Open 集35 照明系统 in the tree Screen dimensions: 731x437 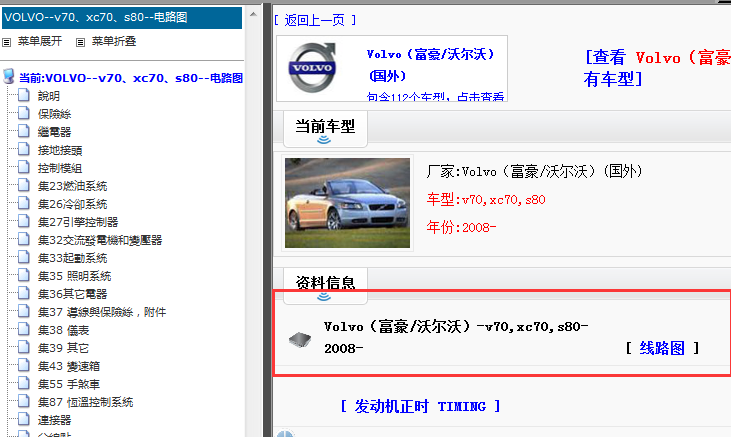point(74,276)
